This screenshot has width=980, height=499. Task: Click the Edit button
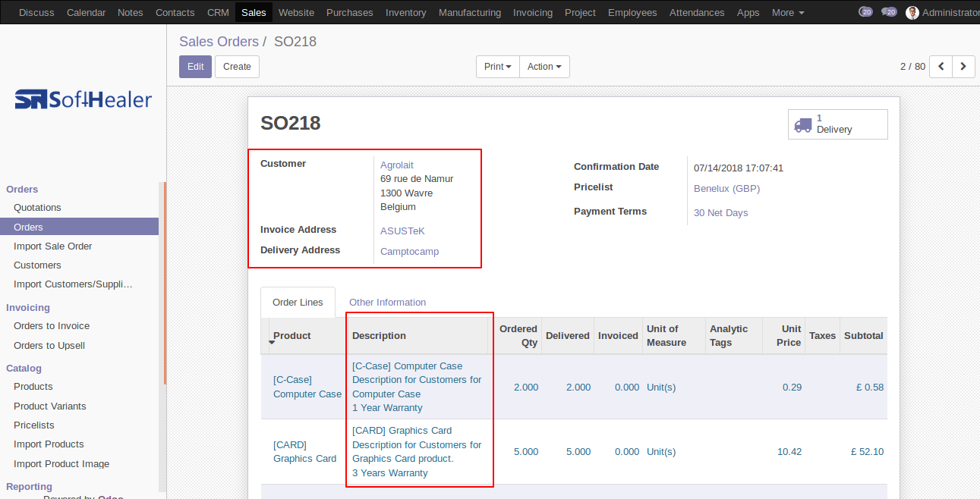pos(195,67)
